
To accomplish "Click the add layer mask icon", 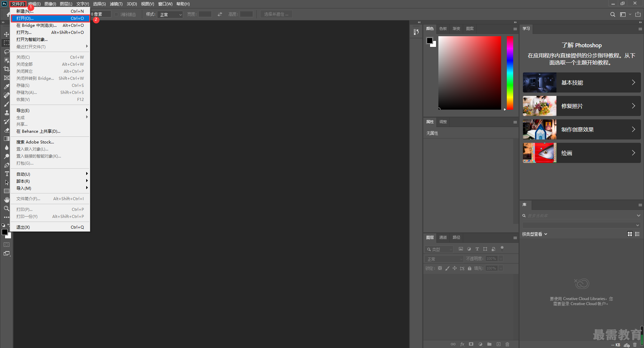I will [x=471, y=344].
